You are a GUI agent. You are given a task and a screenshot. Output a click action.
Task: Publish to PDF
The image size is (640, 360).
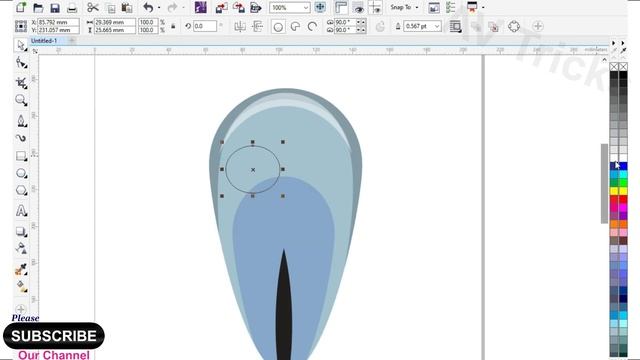point(256,7)
